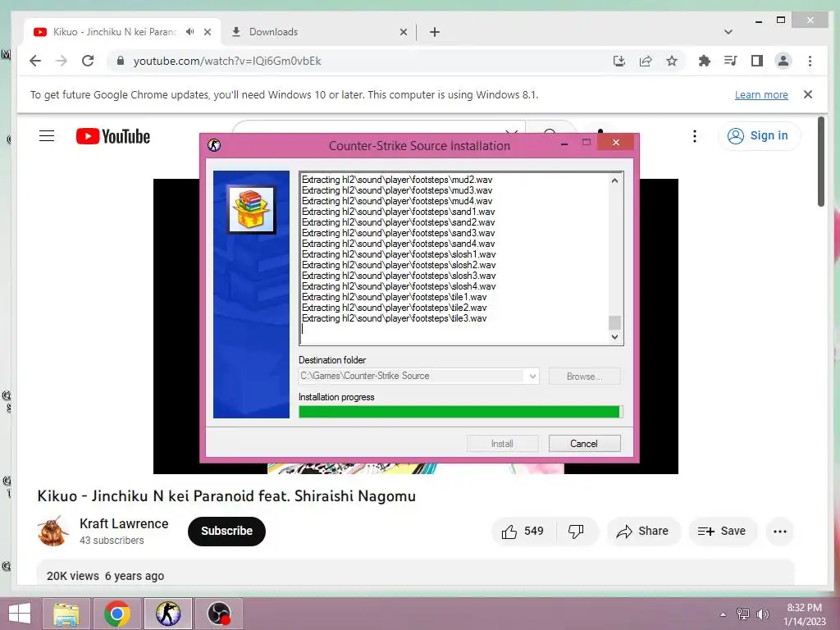Show hidden system tray icons
Image resolution: width=840 pixels, height=630 pixels.
724,614
